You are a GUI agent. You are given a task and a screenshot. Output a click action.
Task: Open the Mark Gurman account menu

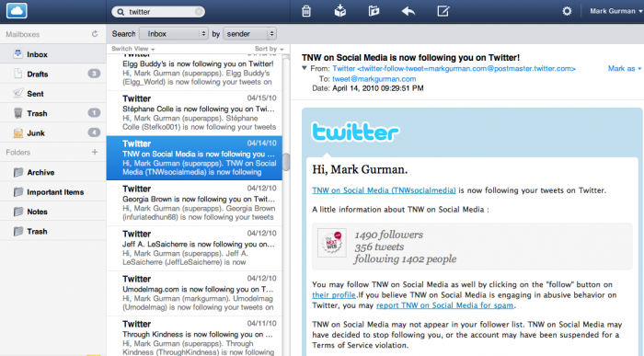[x=615, y=11]
